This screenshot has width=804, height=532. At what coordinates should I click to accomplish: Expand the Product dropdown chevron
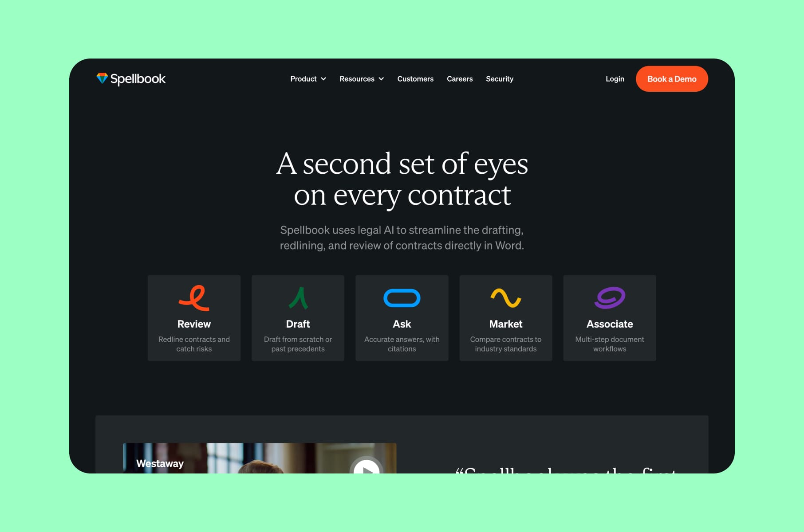pos(323,79)
